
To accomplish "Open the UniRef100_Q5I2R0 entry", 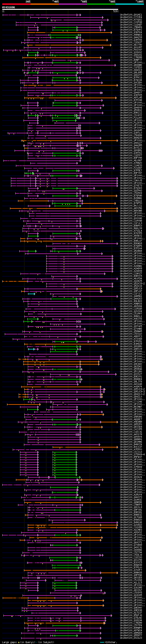I will [131, 372].
